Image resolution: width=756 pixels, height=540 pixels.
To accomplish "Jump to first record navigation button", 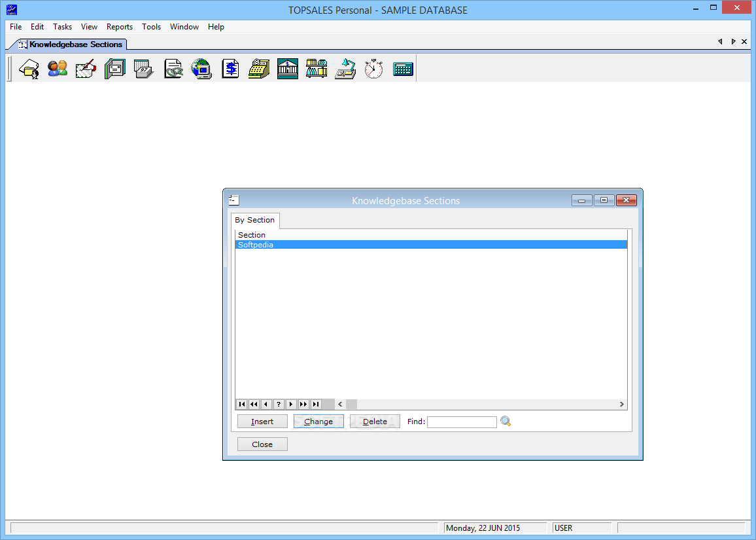I will (242, 405).
